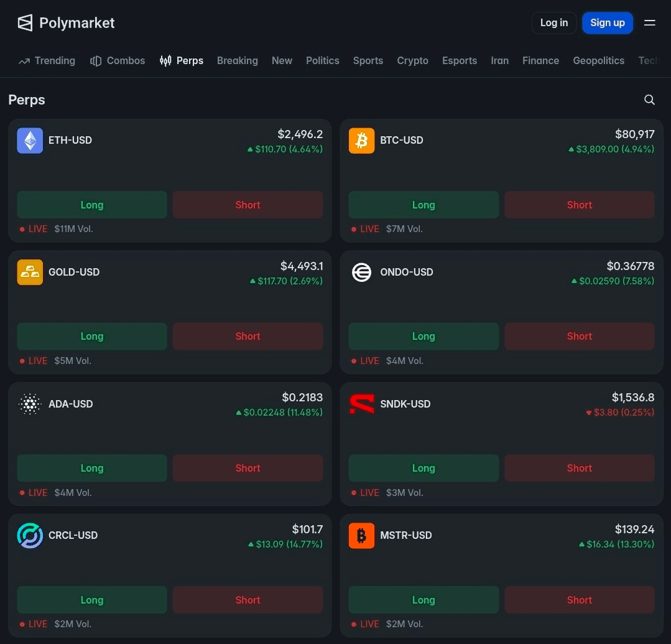Open the hamburger menu icon
Viewport: 671px width, 644px height.
[x=650, y=22]
